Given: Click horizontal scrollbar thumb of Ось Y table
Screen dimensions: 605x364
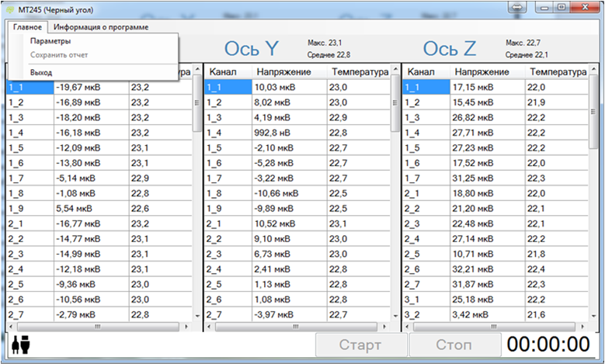Looking at the screenshot, I should 296,327.
